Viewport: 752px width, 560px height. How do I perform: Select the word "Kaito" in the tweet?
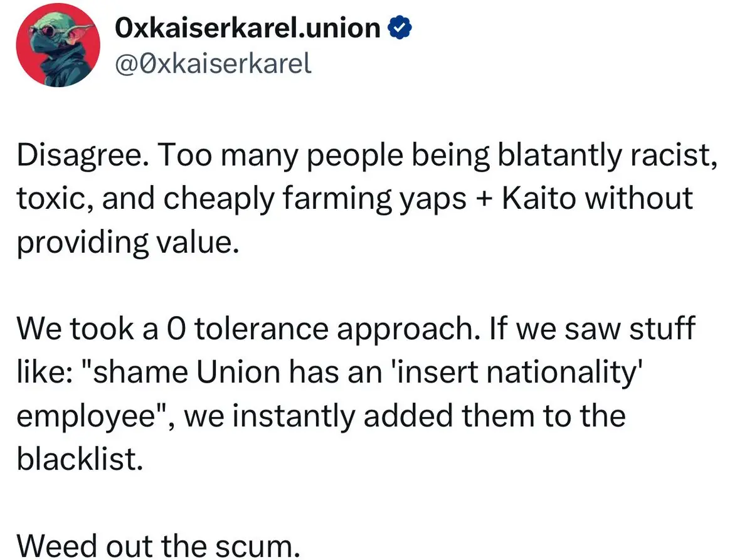[x=539, y=198]
